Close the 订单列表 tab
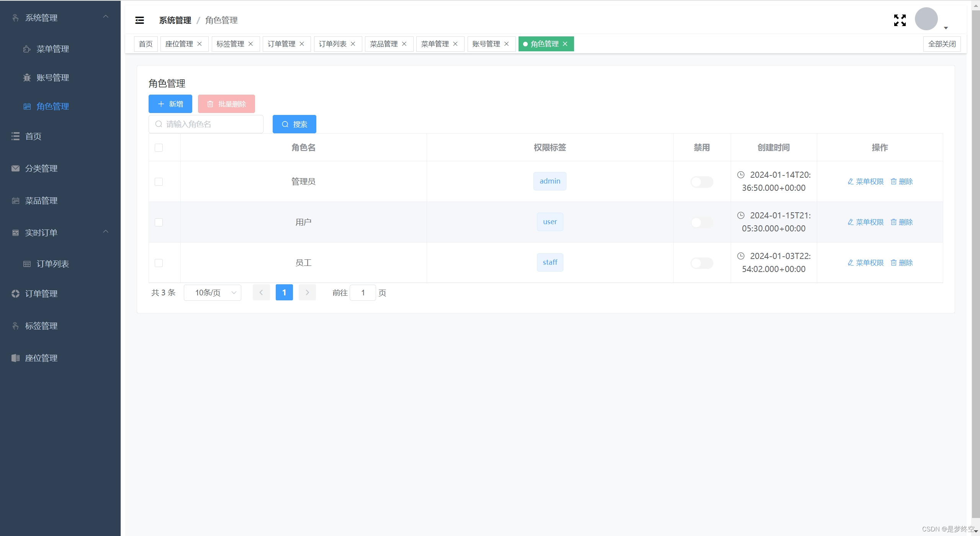This screenshot has width=980, height=536. (x=353, y=44)
